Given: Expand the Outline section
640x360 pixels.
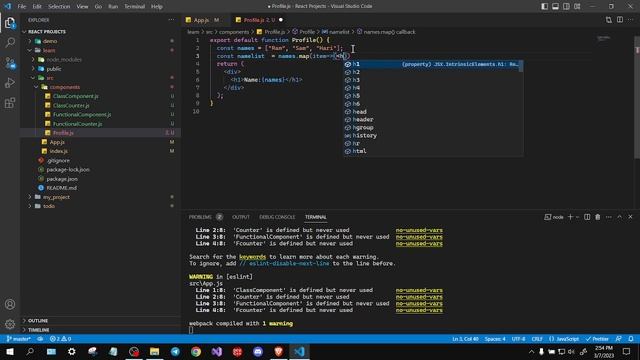Looking at the screenshot, I should [x=100, y=321].
